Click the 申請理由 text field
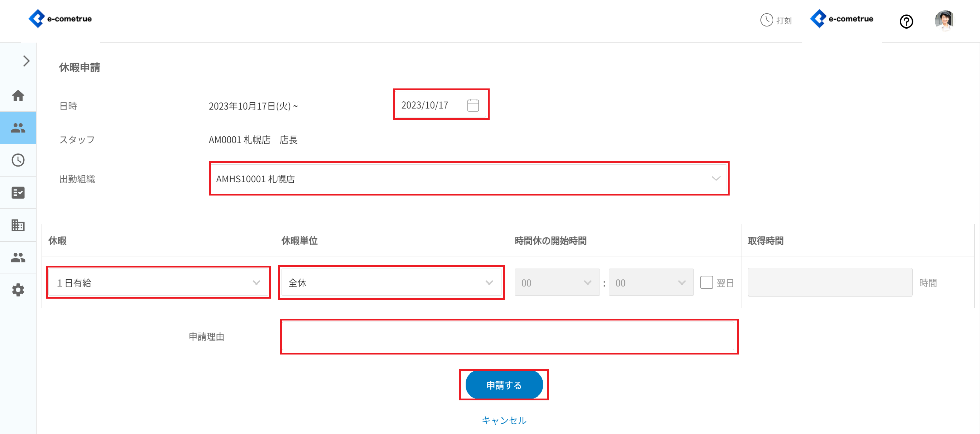The width and height of the screenshot is (980, 434). [x=508, y=336]
